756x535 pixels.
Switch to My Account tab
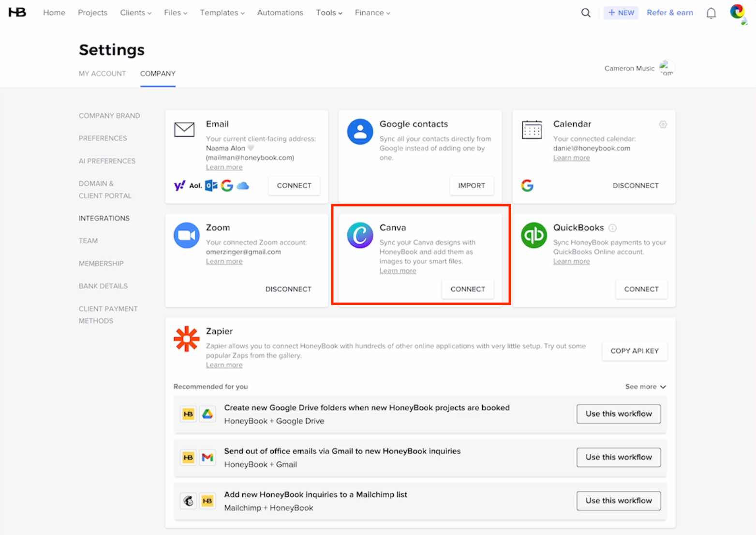point(102,74)
